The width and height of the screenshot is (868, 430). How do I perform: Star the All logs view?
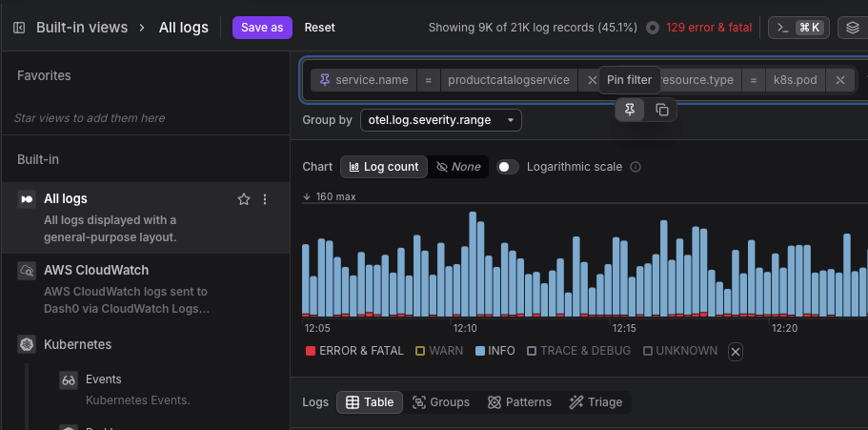point(244,199)
